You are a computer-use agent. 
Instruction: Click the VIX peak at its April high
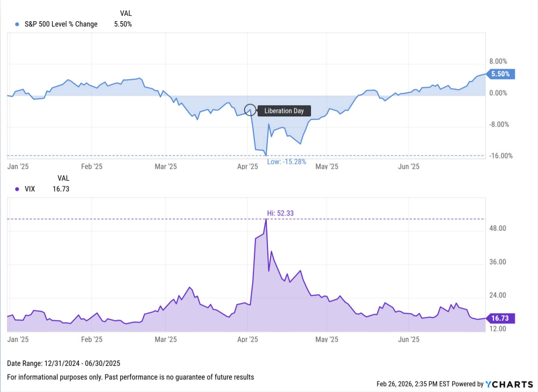[x=266, y=219]
